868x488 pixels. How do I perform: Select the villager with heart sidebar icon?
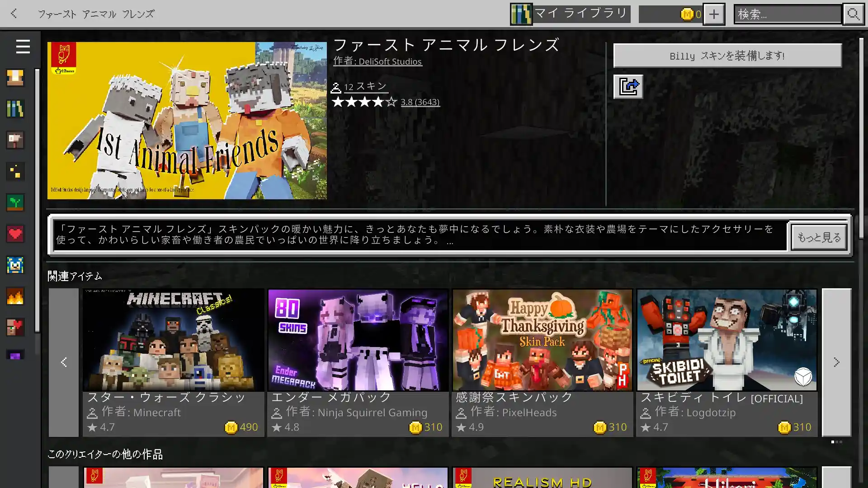point(15,327)
